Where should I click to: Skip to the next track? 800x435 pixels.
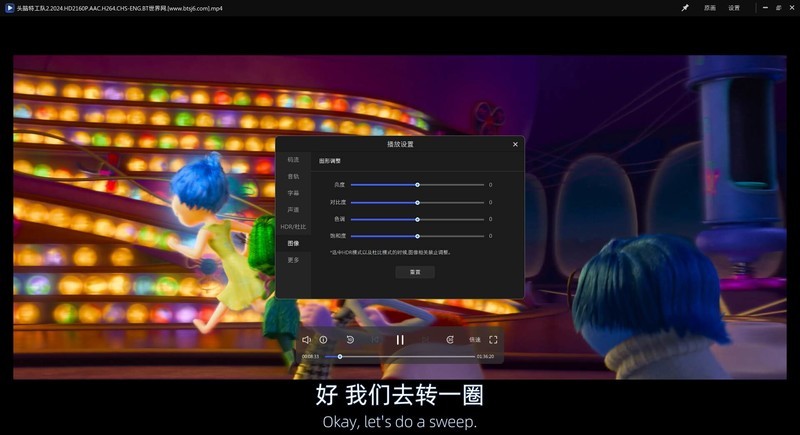click(425, 340)
